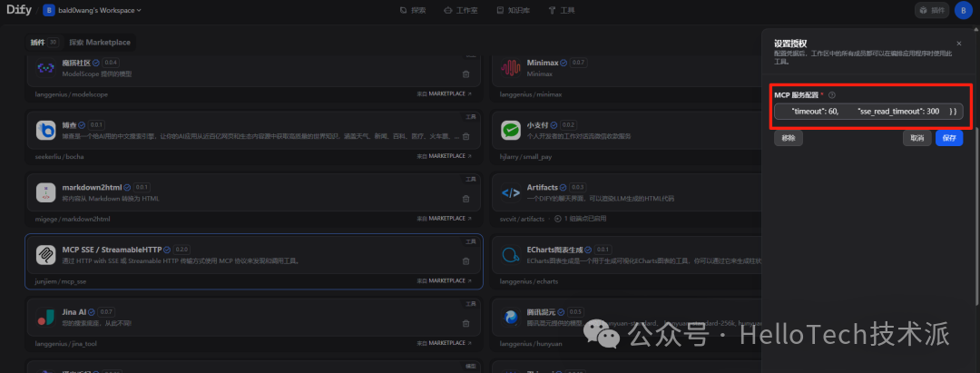Click the Dify logo
The width and height of the screenshot is (980, 373).
pos(19,10)
